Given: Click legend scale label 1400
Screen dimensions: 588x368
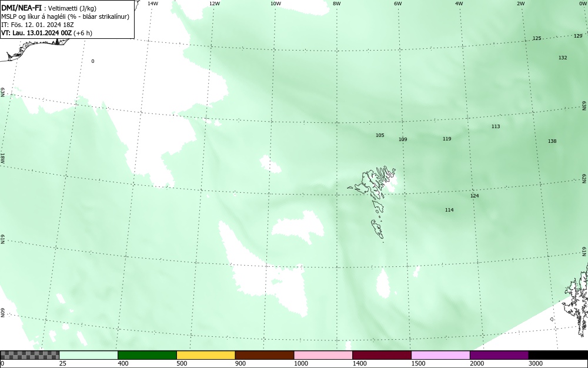Looking at the screenshot, I should coord(360,363).
